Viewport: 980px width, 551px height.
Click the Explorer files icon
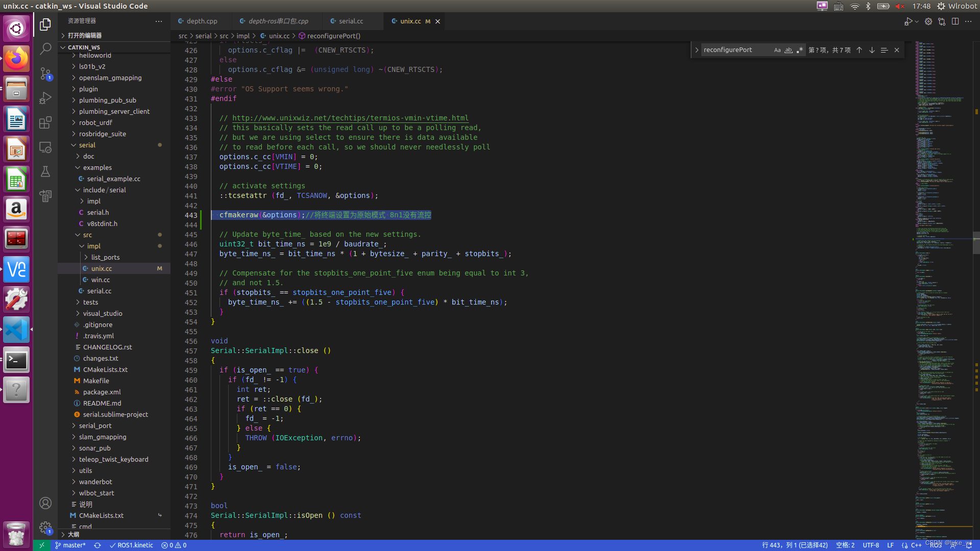pos(45,24)
